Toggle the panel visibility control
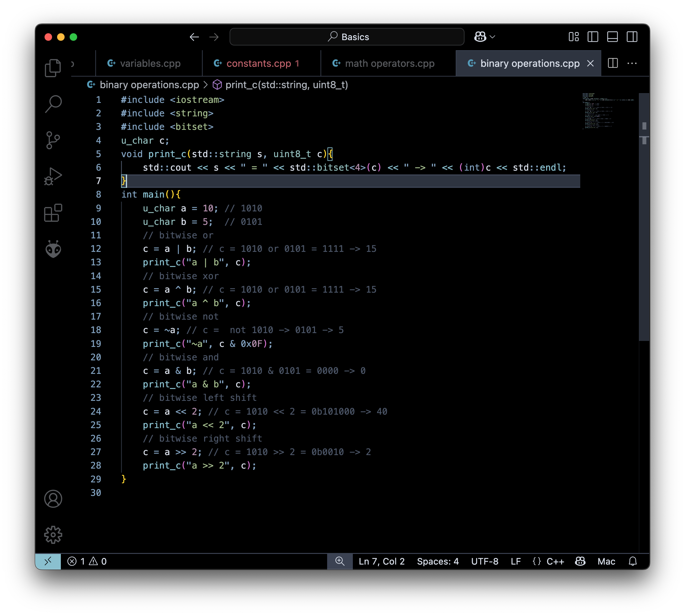Image resolution: width=685 pixels, height=616 pixels. tap(613, 37)
